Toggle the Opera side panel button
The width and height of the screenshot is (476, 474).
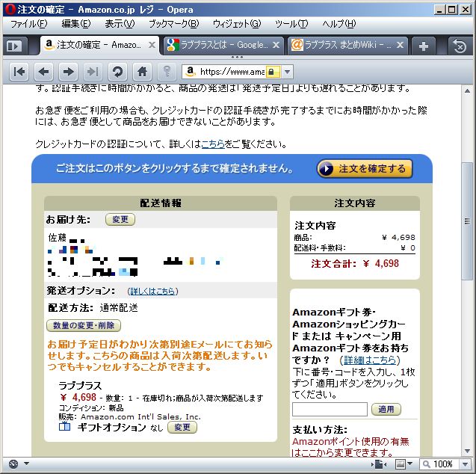[x=14, y=46]
